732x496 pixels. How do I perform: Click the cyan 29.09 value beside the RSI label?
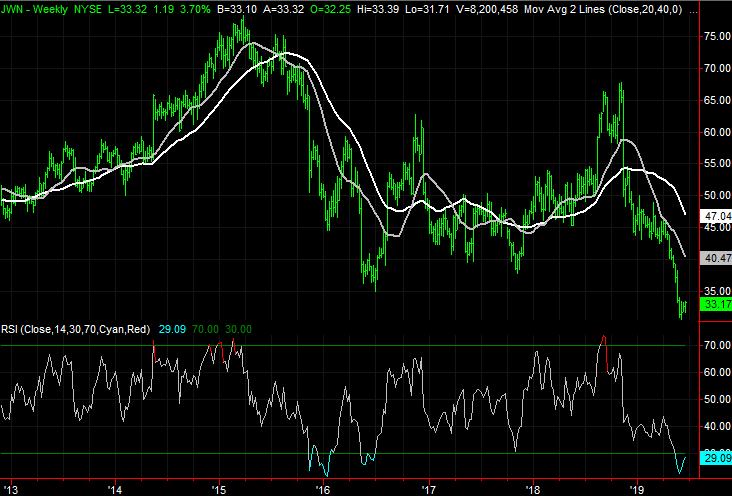click(172, 329)
